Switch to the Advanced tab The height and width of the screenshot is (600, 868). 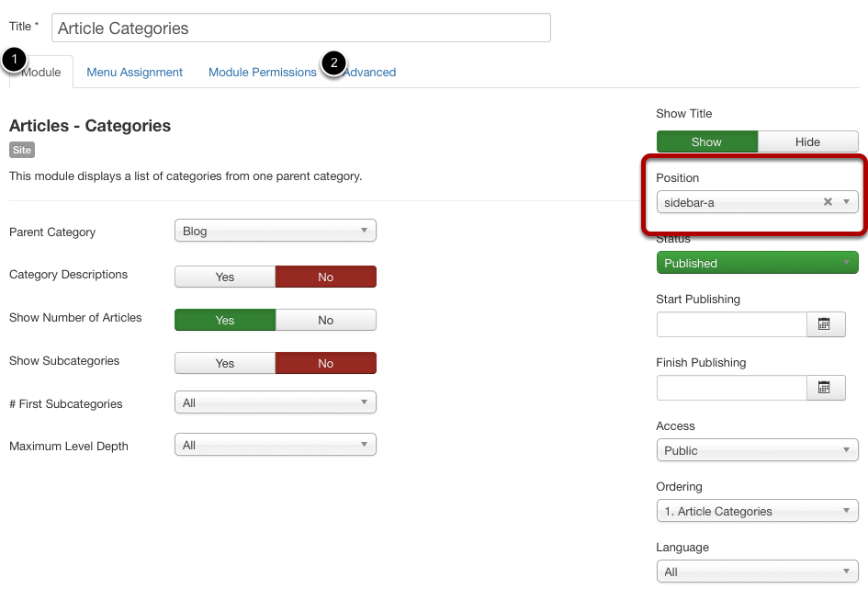369,72
